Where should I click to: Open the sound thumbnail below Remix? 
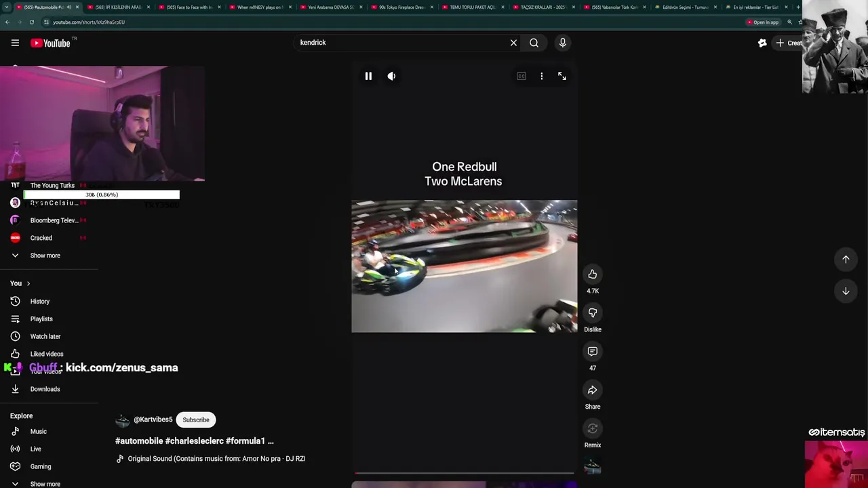[593, 466]
